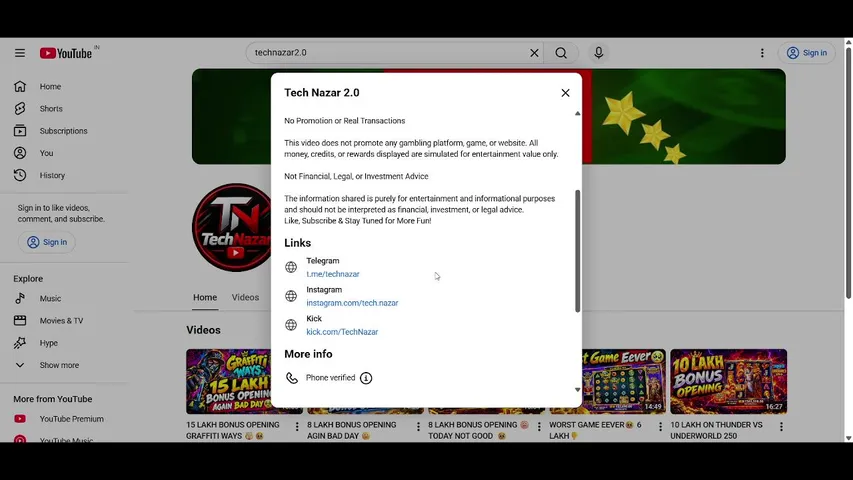
Task: Open Worst Game Eever video thumbnail
Action: (x=623, y=381)
